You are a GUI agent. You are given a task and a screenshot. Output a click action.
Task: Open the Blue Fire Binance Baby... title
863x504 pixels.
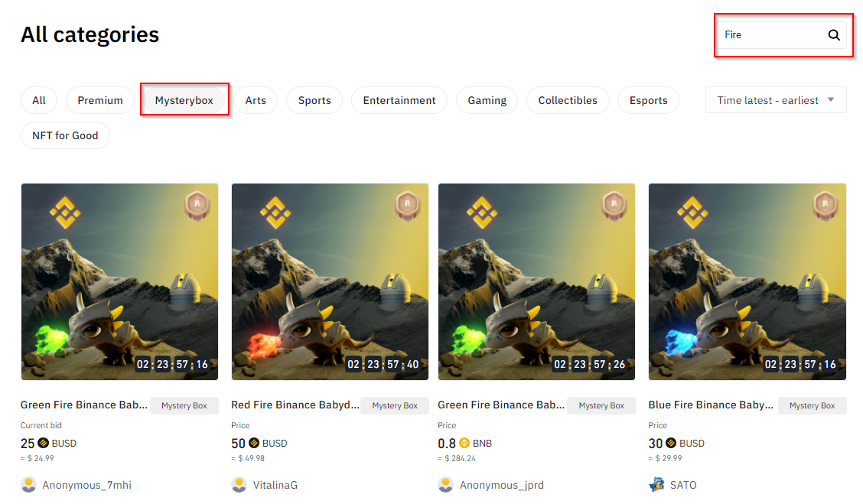[x=711, y=405]
